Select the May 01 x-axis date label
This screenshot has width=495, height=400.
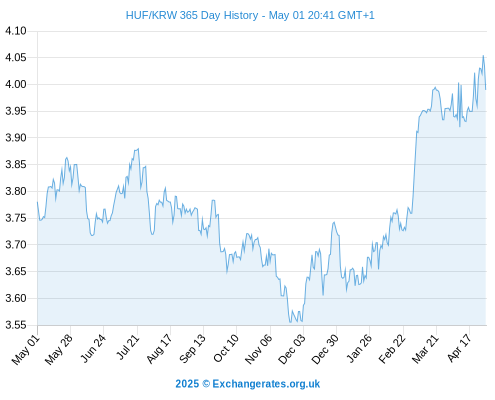click(26, 350)
